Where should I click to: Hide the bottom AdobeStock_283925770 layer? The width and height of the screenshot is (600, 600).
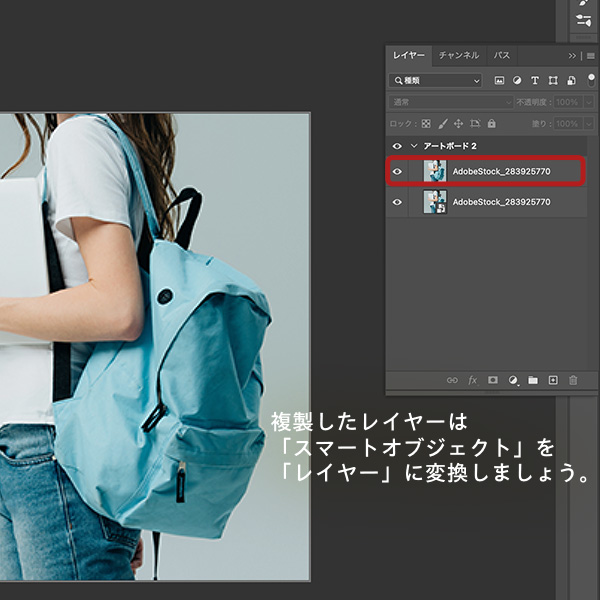(398, 202)
